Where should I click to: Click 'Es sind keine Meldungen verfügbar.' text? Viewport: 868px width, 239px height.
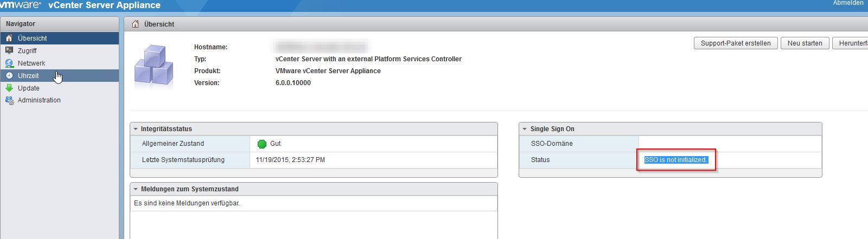[x=187, y=203]
